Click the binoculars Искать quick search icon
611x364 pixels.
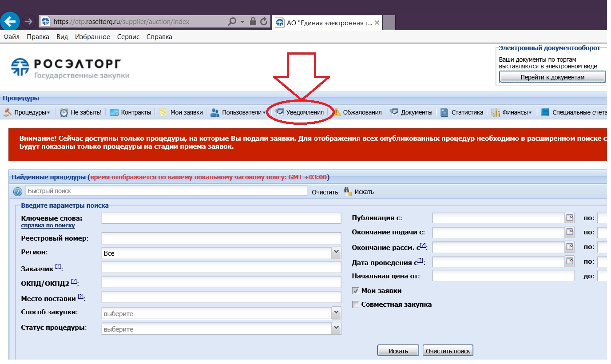(x=348, y=191)
